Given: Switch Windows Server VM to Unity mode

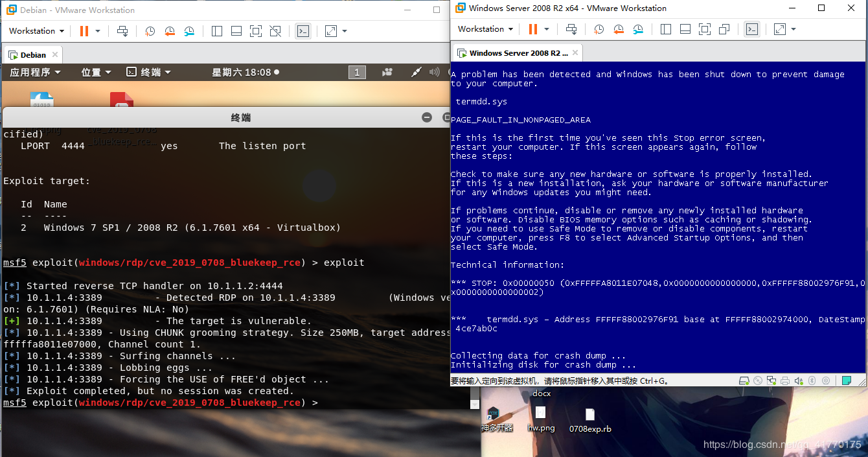Looking at the screenshot, I should point(724,29).
